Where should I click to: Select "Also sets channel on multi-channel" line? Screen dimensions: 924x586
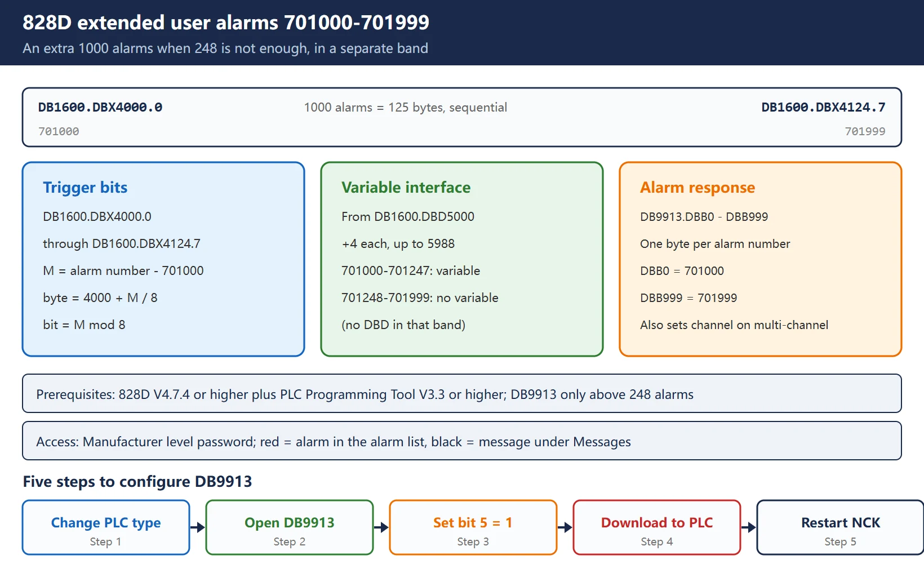[x=734, y=325]
